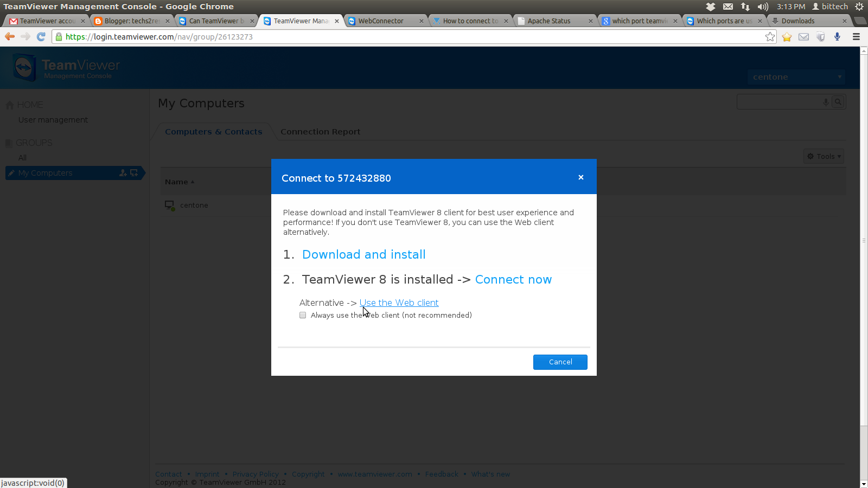Click the add contact icon on My Computers

[123, 173]
